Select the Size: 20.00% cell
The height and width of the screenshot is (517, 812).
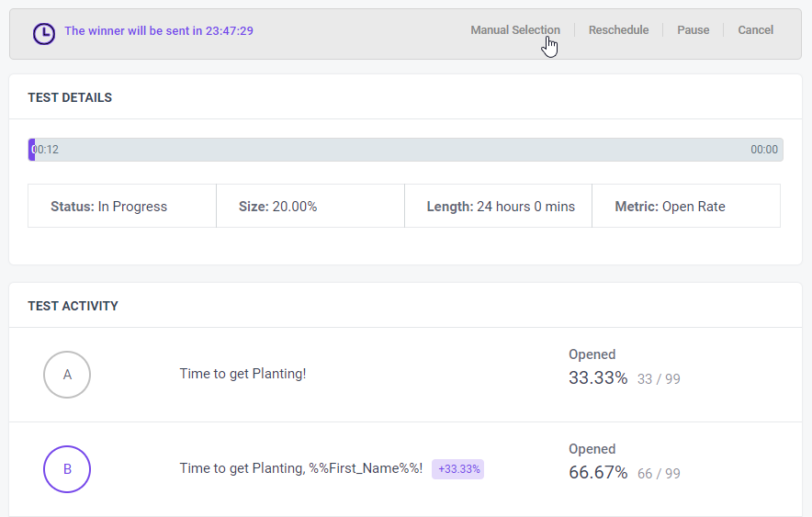tap(310, 206)
